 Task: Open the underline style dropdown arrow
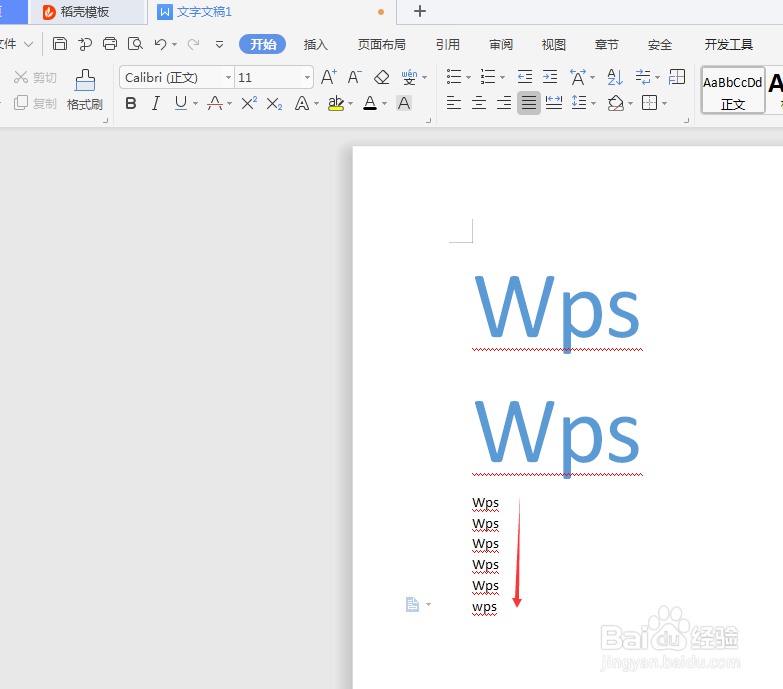point(195,104)
